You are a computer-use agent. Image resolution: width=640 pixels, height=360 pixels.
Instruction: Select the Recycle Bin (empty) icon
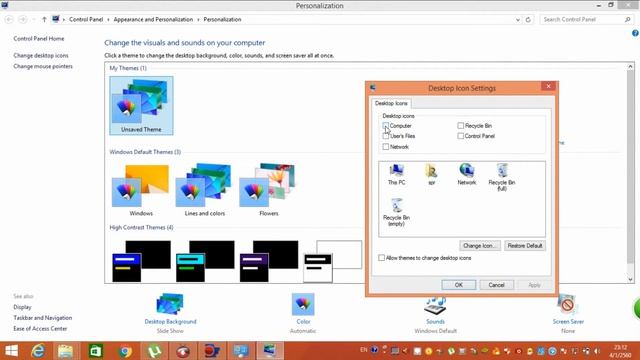pos(396,212)
